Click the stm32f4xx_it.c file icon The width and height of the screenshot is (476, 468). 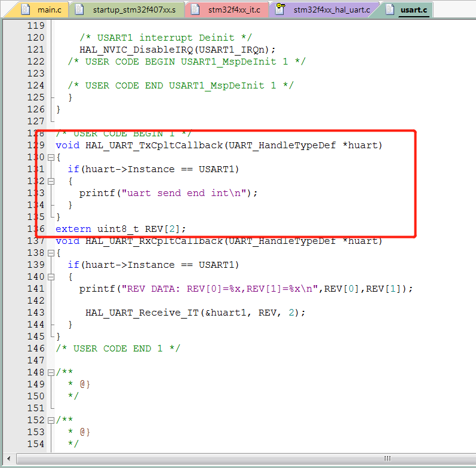[x=195, y=10]
